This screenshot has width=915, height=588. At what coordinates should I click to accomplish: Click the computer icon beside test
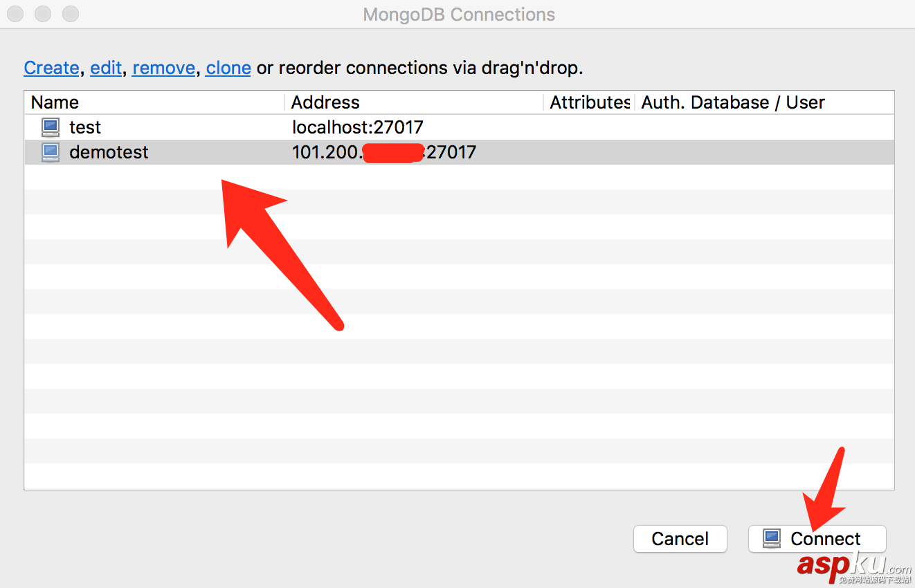click(x=51, y=127)
